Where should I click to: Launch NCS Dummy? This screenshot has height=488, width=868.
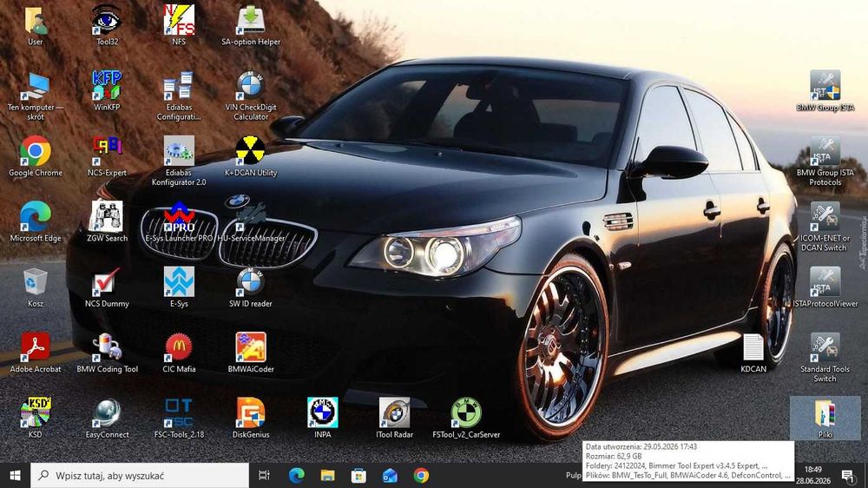click(107, 287)
